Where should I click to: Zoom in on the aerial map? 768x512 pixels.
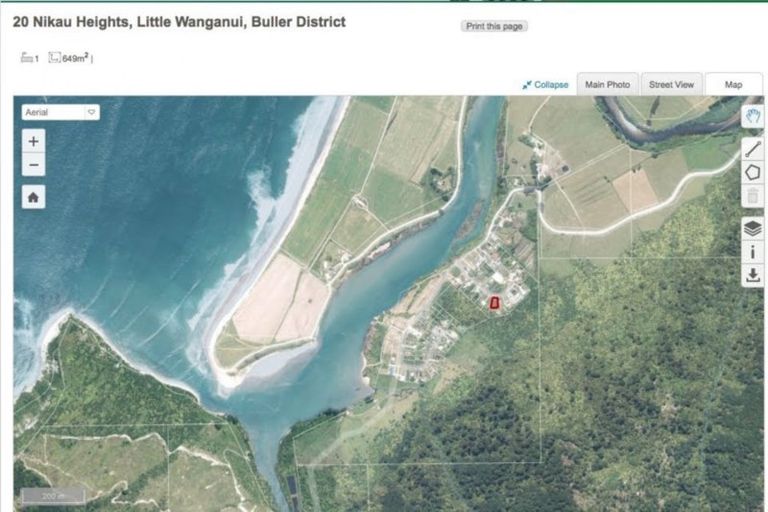(33, 142)
